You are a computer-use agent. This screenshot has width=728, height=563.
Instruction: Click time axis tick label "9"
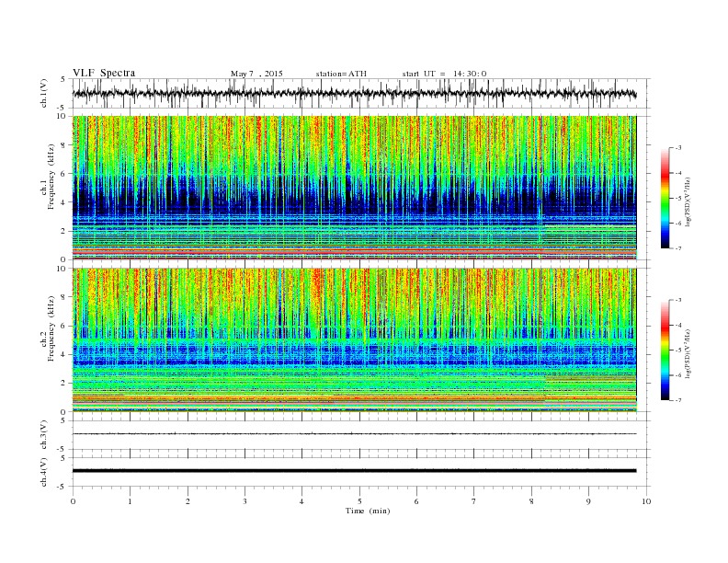click(x=588, y=501)
